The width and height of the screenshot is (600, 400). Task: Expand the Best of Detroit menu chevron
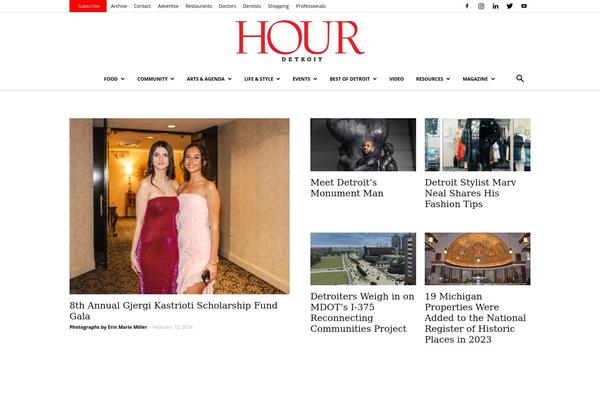[375, 79]
